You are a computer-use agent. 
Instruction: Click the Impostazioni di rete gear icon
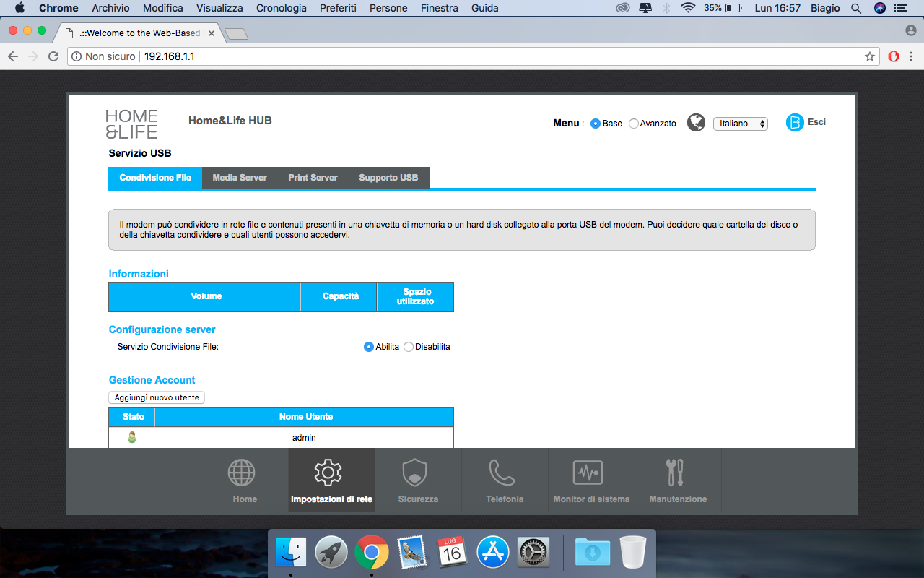point(328,473)
